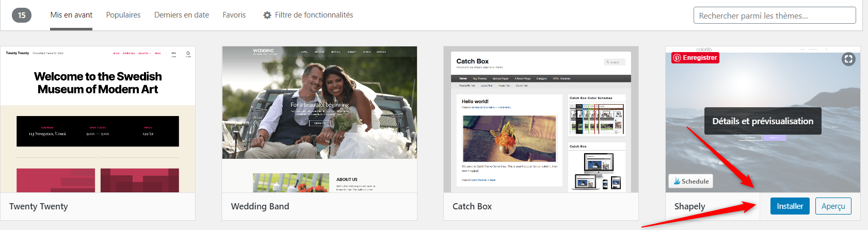The height and width of the screenshot is (230, 868).
Task: Install the Shapely theme
Action: click(790, 206)
